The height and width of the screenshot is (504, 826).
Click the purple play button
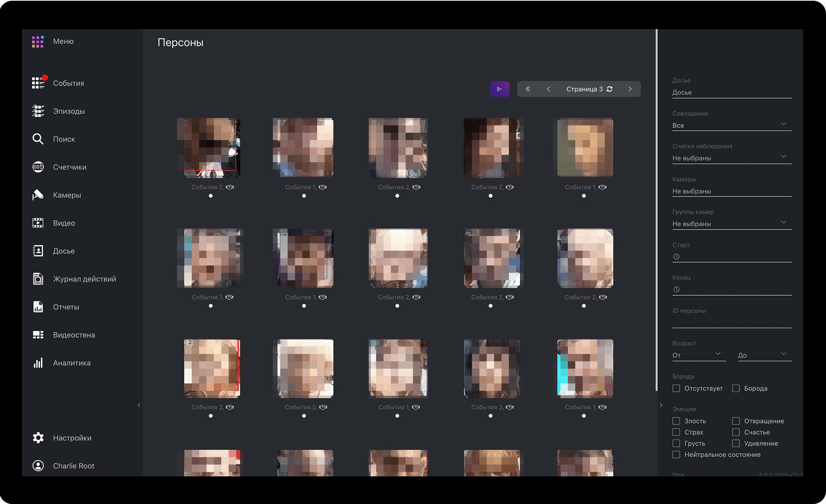[499, 89]
